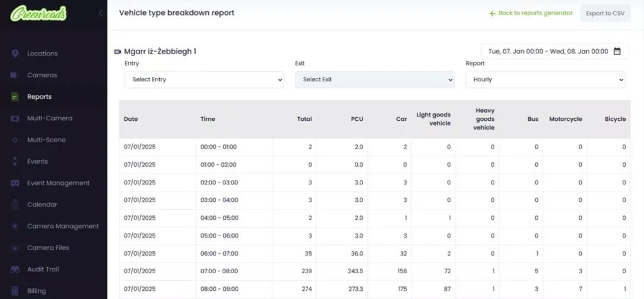
Task: Open Events in the sidebar menu
Action: 38,161
